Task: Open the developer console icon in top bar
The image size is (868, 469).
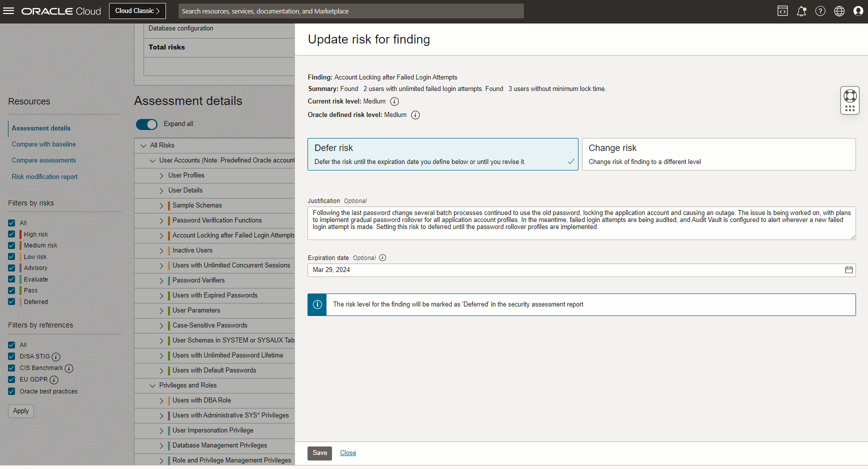Action: click(782, 10)
